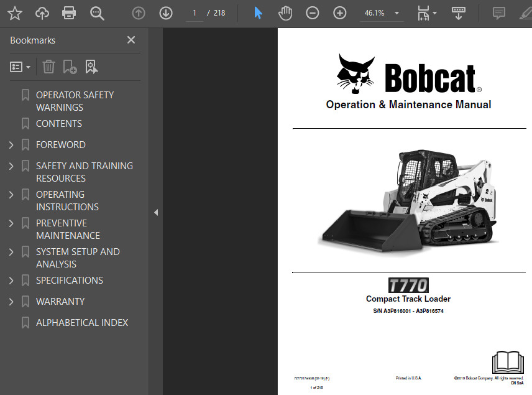
Task: Open ALPHABETICAL INDEX bookmark
Action: coord(82,322)
